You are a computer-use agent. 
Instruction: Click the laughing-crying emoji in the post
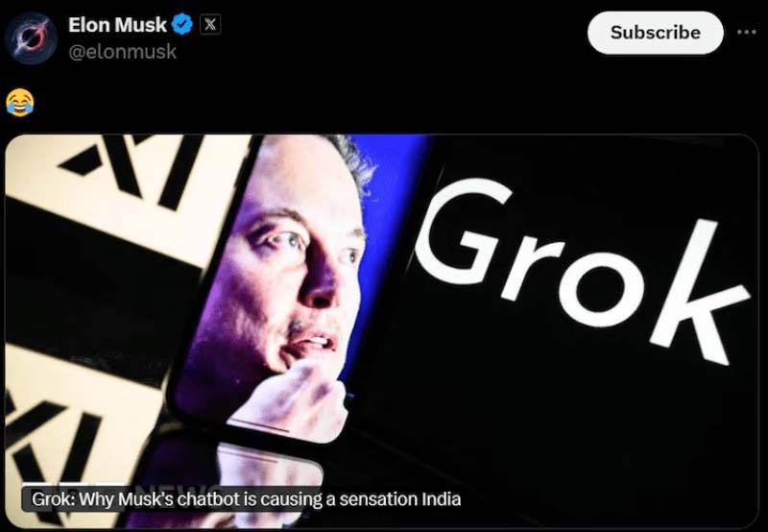pyautogui.click(x=20, y=103)
